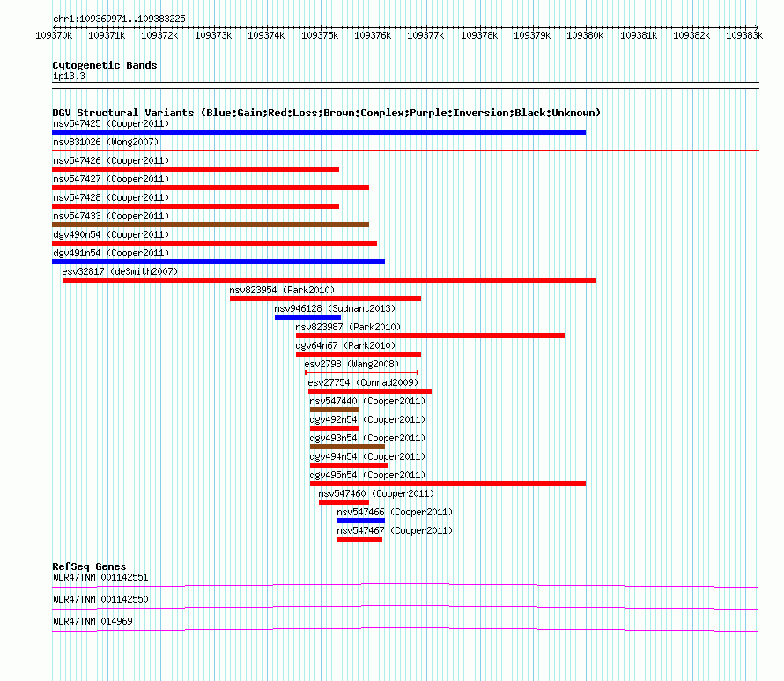
Task: Open the dgv495n54 (Cooper2011) label
Action: pos(367,475)
